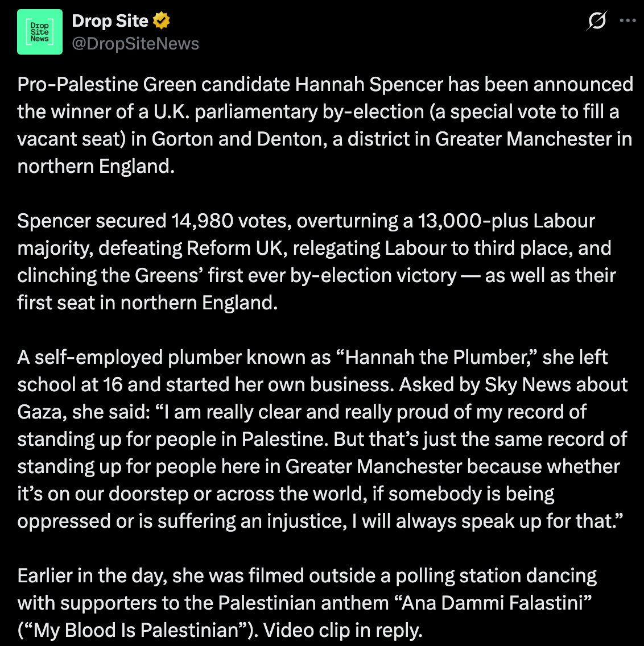
Task: Click the paragraph about the self-employed plumber
Action: coord(322,439)
